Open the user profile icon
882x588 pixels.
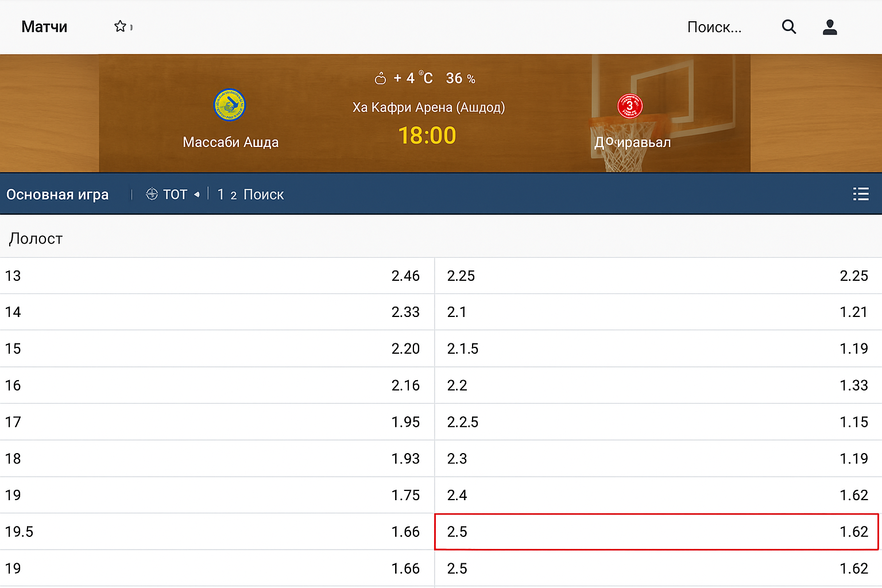(x=830, y=26)
